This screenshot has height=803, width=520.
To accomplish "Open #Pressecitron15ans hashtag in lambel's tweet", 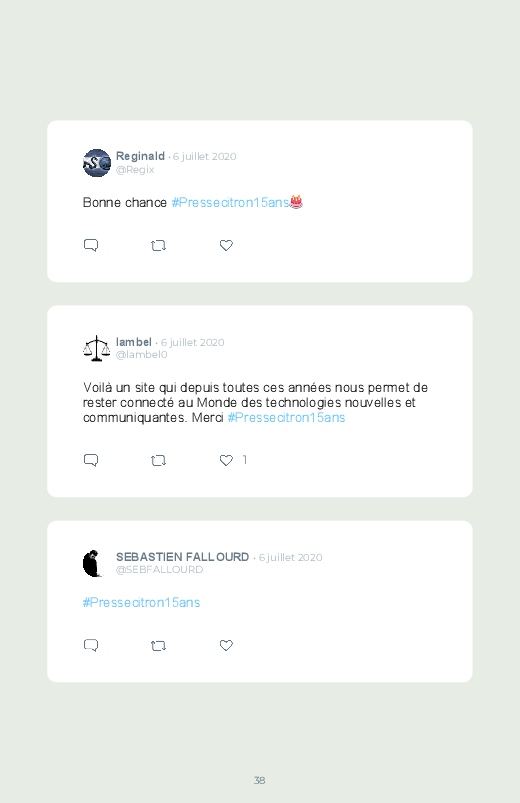I will [286, 418].
